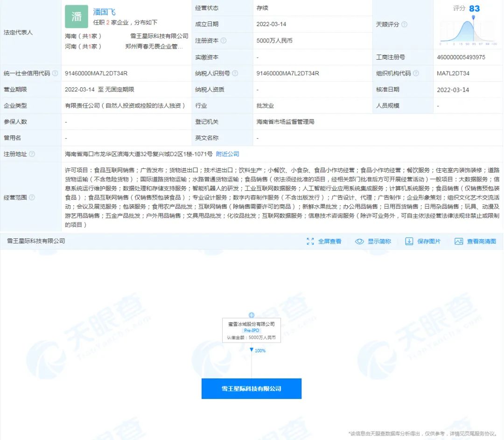Image resolution: width=504 pixels, height=440 pixels.
Task: Click the industry value 批发业
Action: pyautogui.click(x=265, y=106)
